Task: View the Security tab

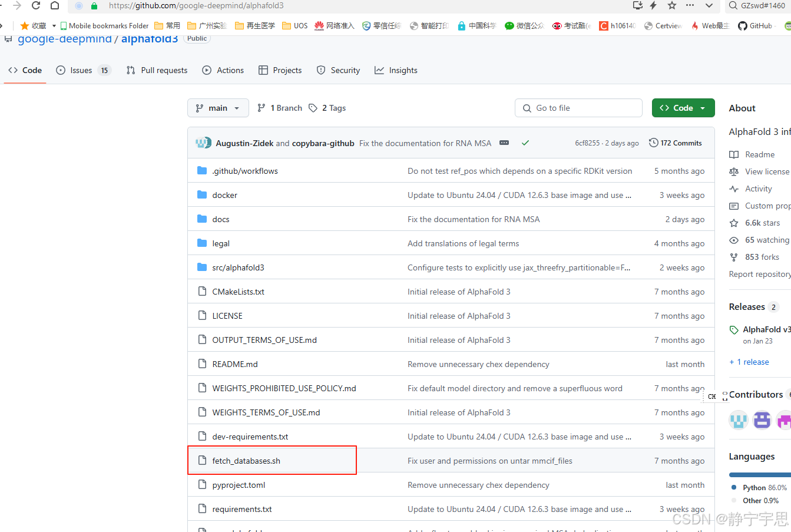Action: click(338, 70)
